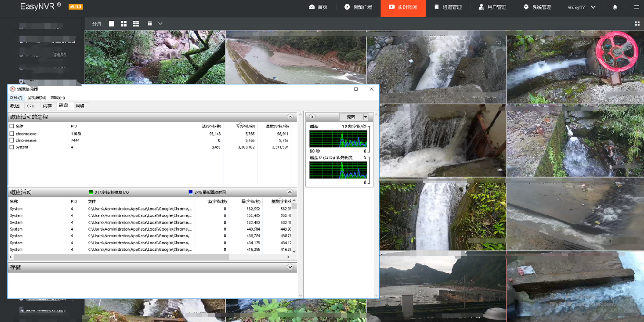
Task: Tick the select-all checkbox next to 名称
Action: pos(12,127)
